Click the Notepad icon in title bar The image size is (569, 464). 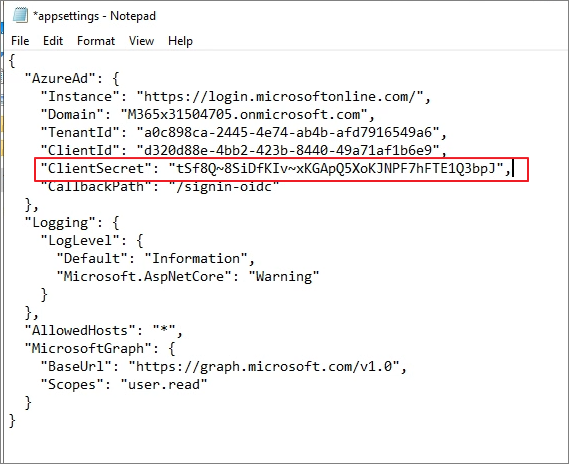coord(20,16)
